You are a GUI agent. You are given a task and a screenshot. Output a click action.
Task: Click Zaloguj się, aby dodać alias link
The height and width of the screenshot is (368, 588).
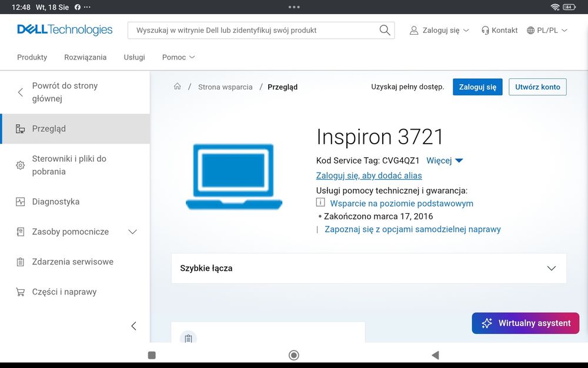pos(369,175)
